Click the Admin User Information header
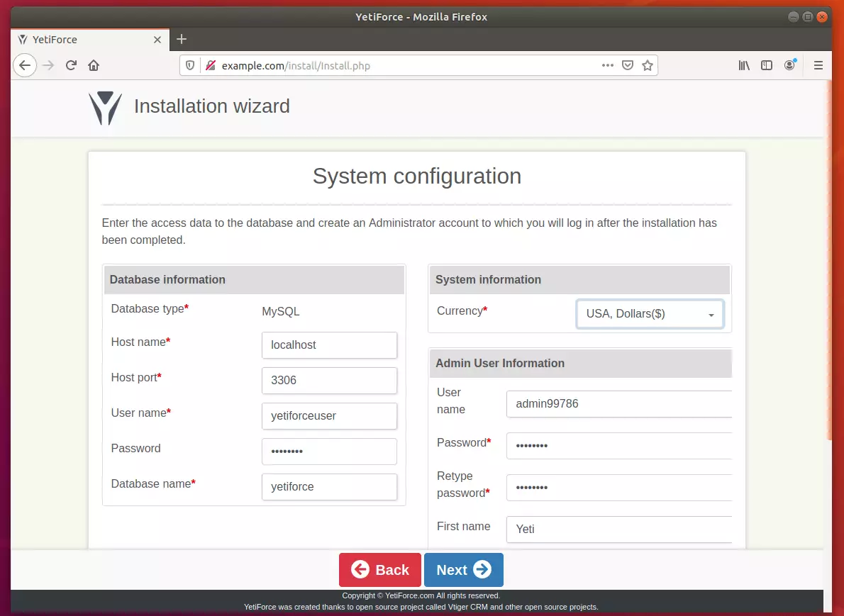 pos(581,363)
